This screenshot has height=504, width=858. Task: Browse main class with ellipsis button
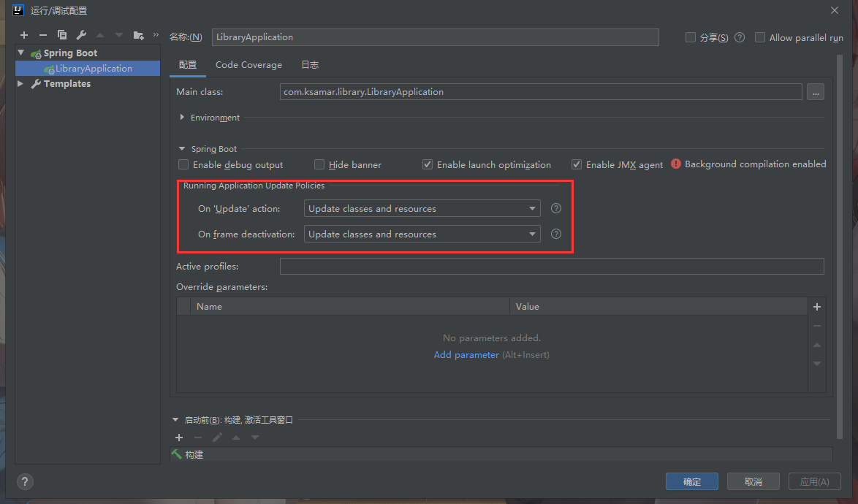tap(816, 92)
